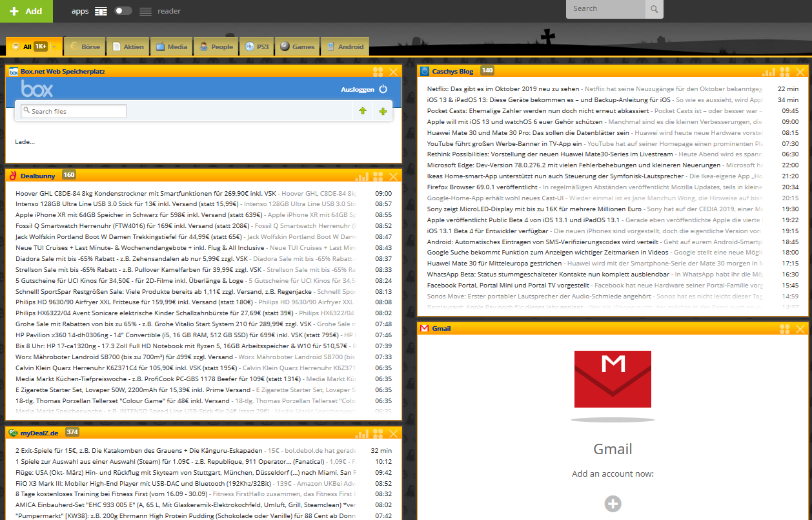The image size is (812, 520).
Task: Click the Caschys Blog favicon icon
Action: pyautogui.click(x=425, y=71)
